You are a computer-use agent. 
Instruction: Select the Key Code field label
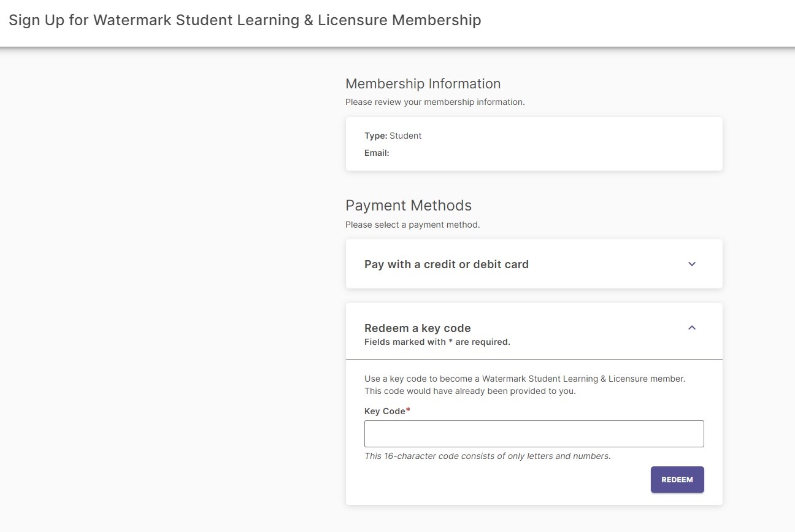pyautogui.click(x=384, y=411)
